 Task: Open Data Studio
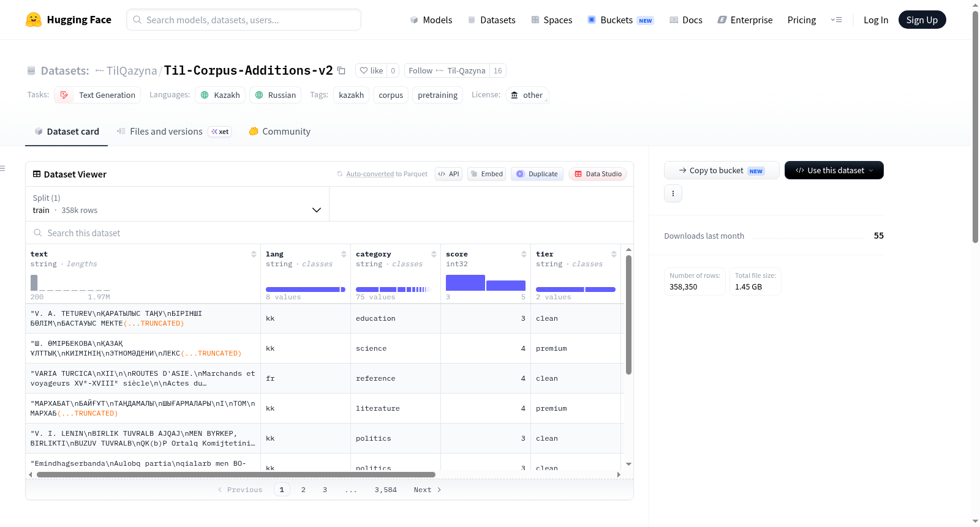click(x=598, y=174)
